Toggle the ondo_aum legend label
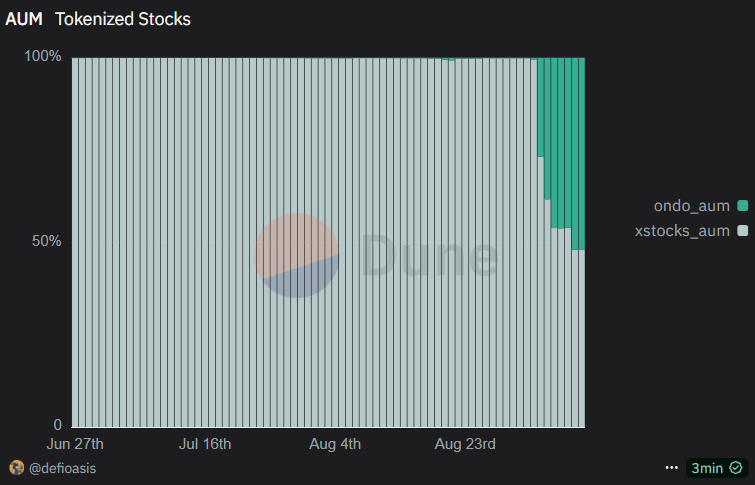This screenshot has width=755, height=485. click(x=691, y=206)
